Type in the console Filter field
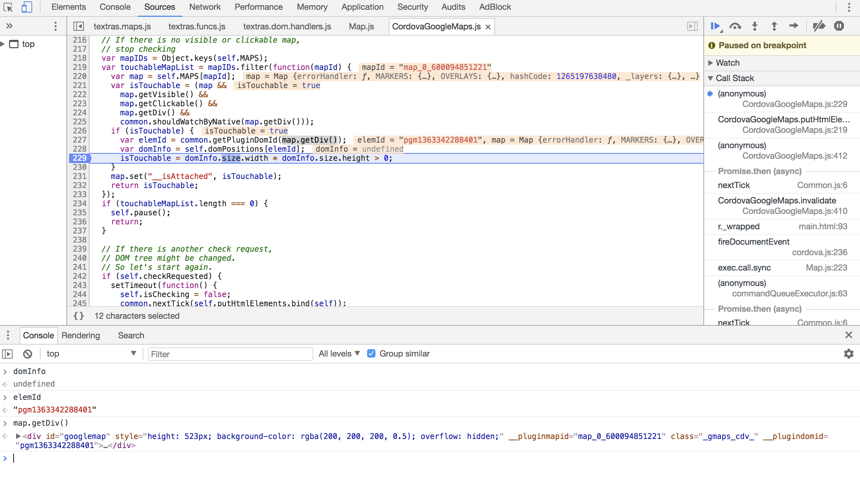 point(230,354)
